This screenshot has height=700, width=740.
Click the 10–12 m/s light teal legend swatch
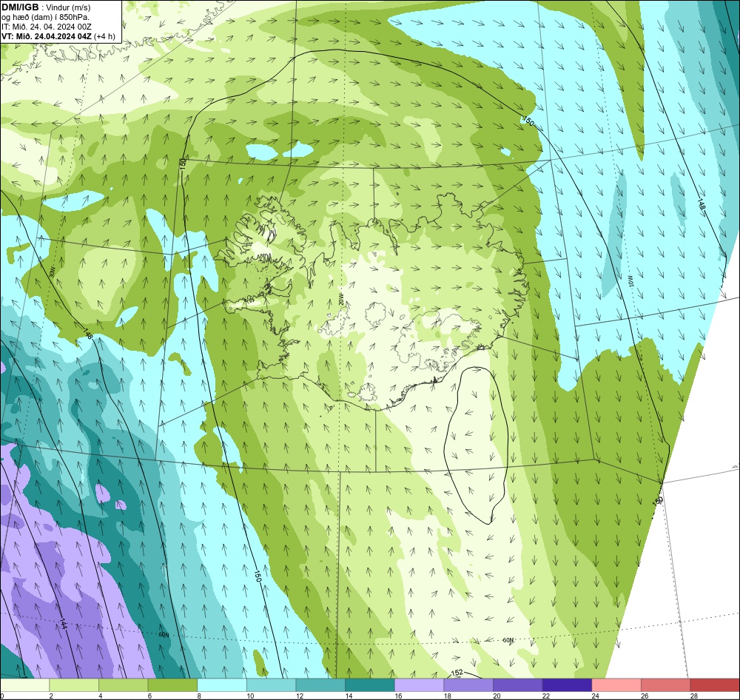[x=271, y=685]
